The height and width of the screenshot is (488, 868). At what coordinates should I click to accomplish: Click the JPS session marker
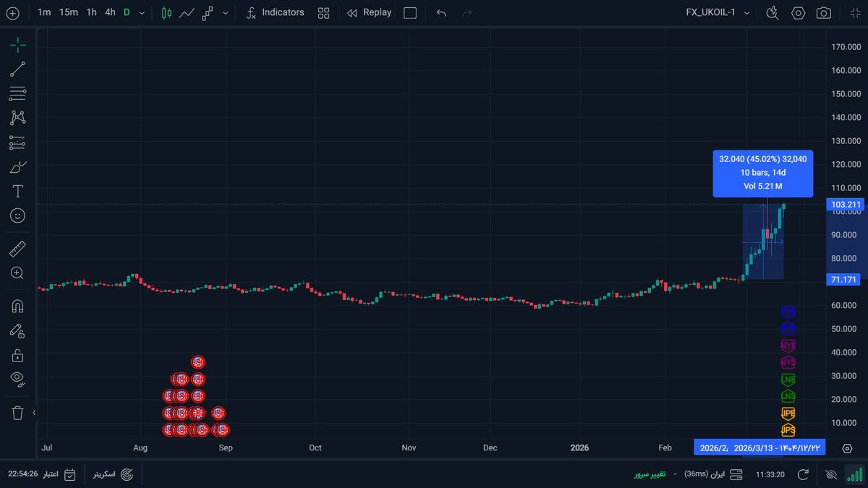788,430
